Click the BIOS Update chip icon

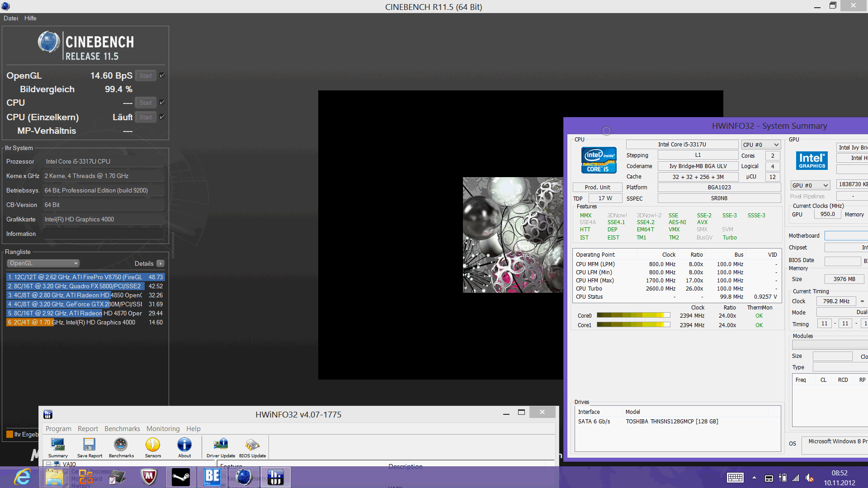[x=252, y=447]
